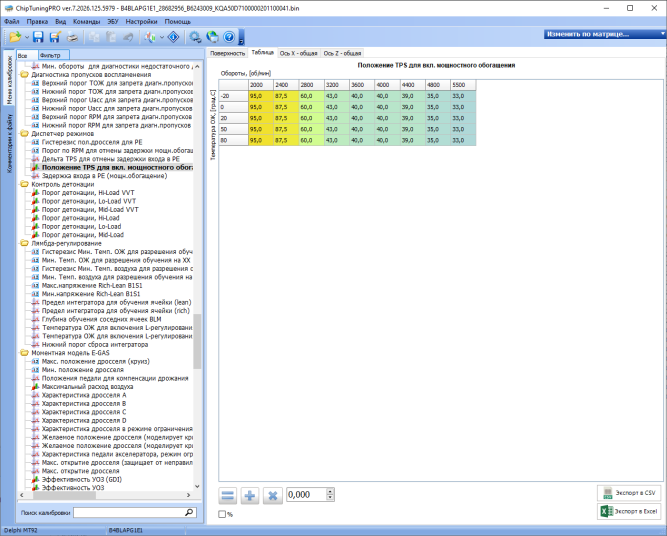Open the dropdown arrow beside Open file icon
Image resolution: width=667 pixels, height=536 pixels.
27,38
